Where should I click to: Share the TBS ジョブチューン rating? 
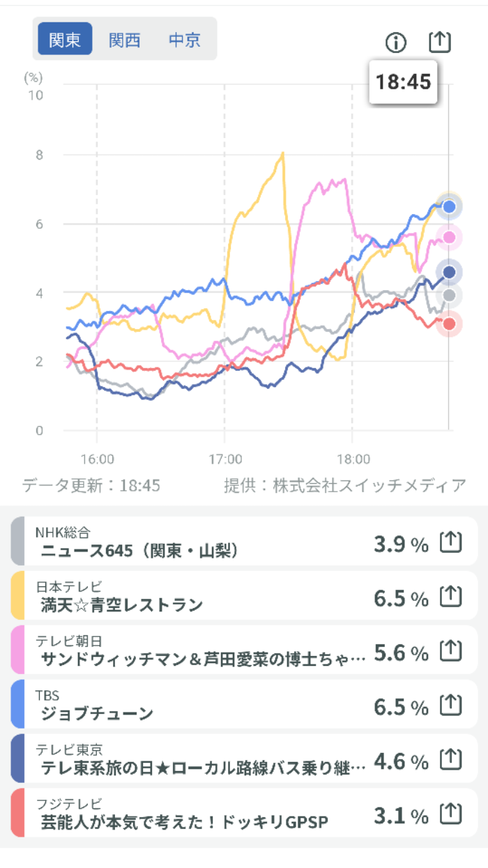(x=451, y=705)
